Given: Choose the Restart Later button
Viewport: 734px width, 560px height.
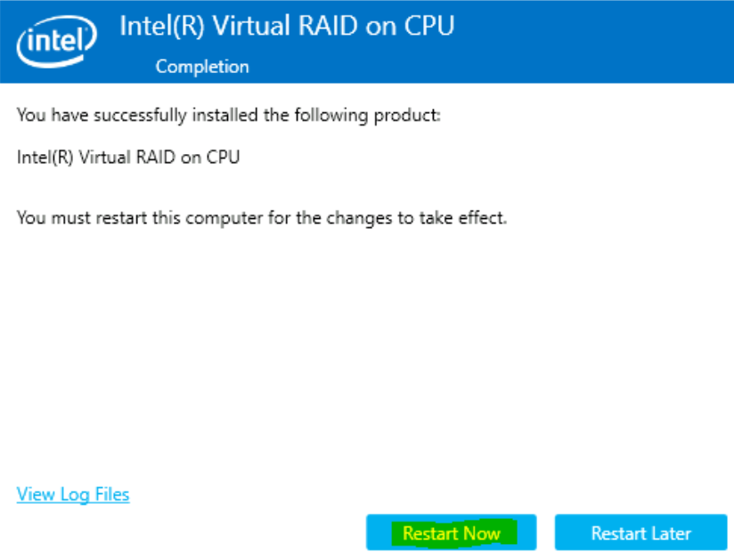Looking at the screenshot, I should pos(640,533).
